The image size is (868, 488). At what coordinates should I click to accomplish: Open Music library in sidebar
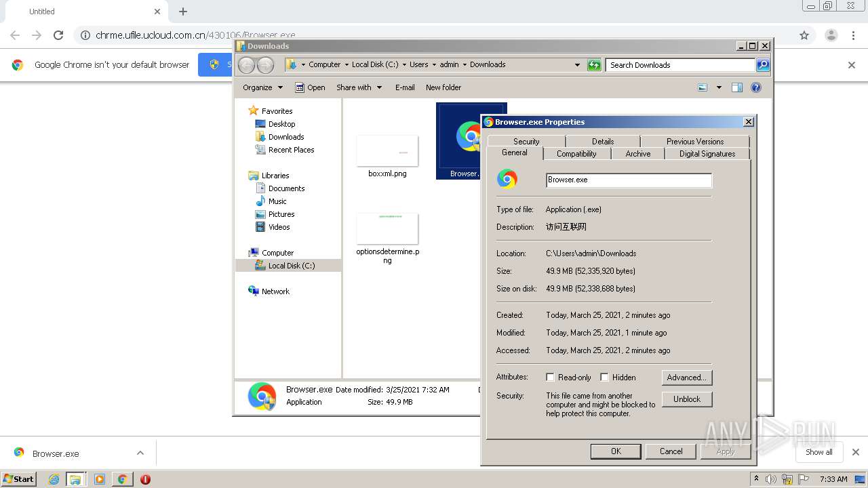click(x=277, y=201)
